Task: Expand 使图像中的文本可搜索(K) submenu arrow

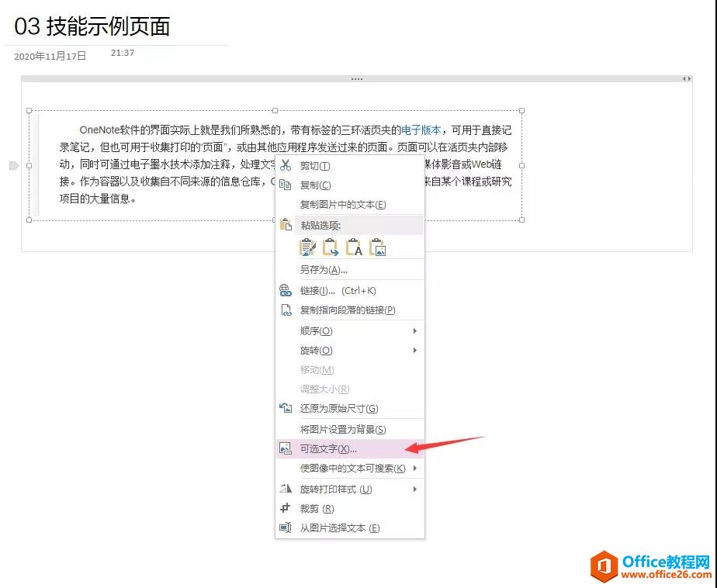Action: [414, 469]
